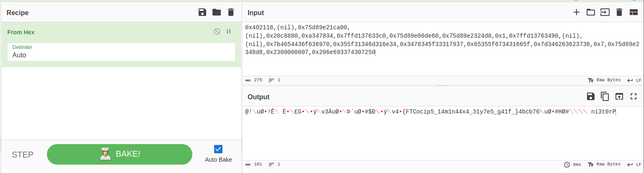Save output to file

click(x=591, y=96)
